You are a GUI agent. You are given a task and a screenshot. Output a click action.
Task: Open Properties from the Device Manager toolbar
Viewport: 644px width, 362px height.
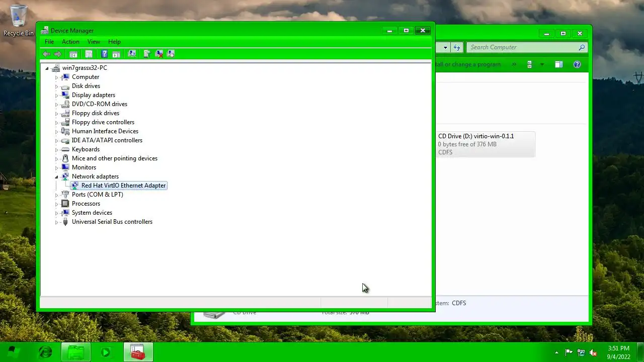[89, 54]
